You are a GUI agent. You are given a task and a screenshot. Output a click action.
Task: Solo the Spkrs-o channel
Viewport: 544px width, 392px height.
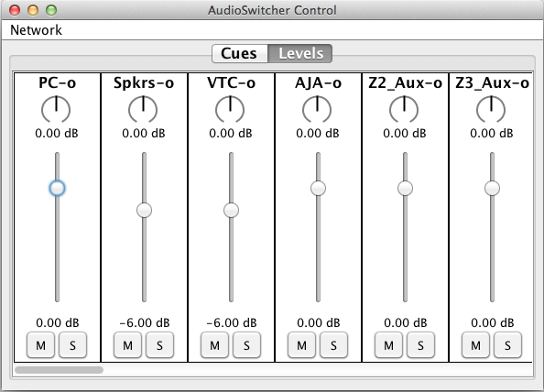(159, 345)
